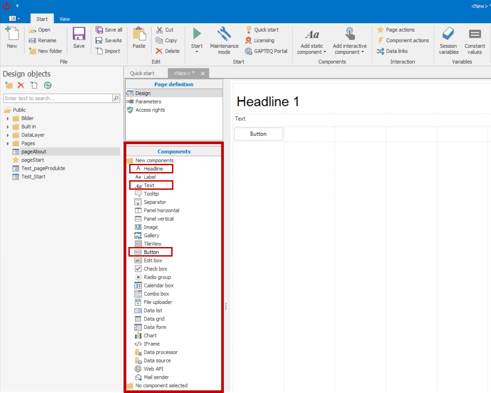Expand the Bilder folder

8,118
